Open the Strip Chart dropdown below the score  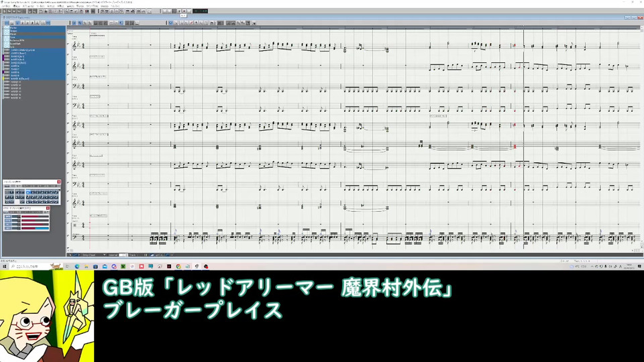tap(93, 255)
